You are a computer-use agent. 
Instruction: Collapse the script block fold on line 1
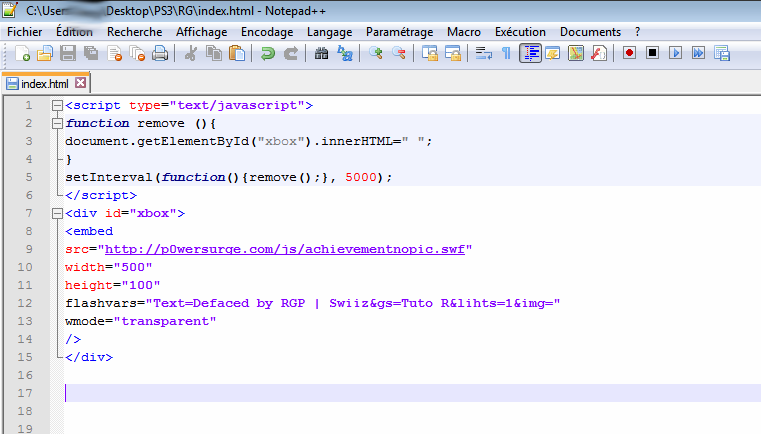point(57,105)
